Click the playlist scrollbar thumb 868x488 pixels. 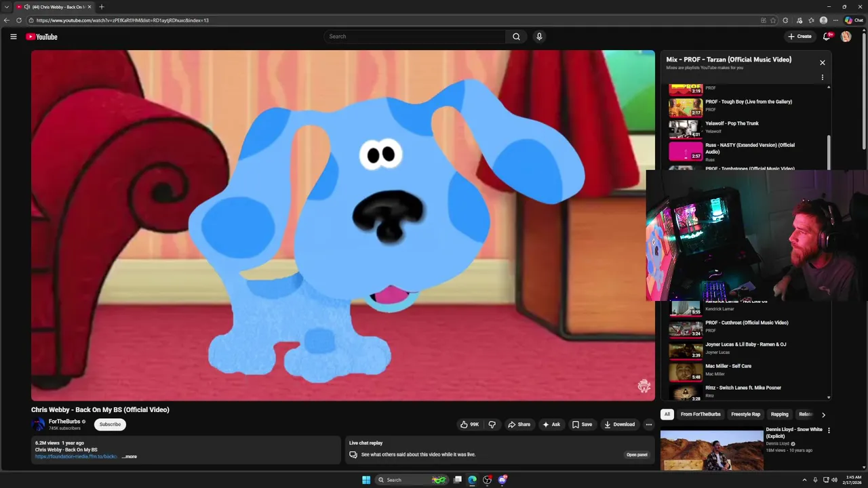(828, 152)
